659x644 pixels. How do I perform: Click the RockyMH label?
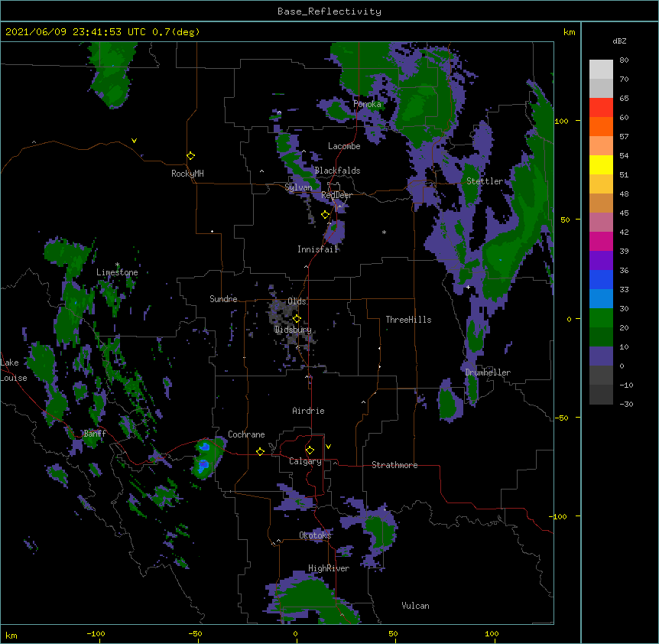[x=187, y=174]
